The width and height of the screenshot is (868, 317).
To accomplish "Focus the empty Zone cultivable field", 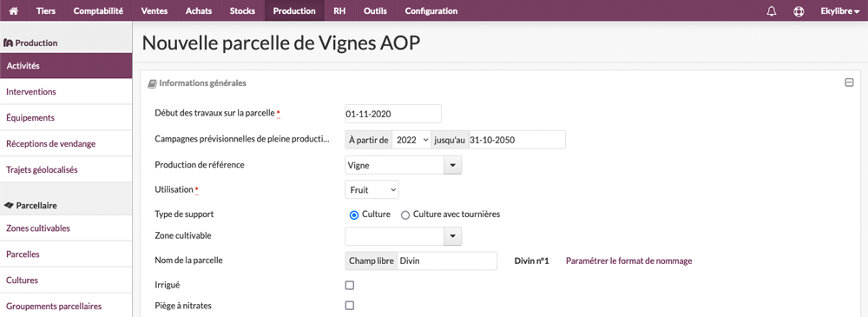I will point(395,236).
